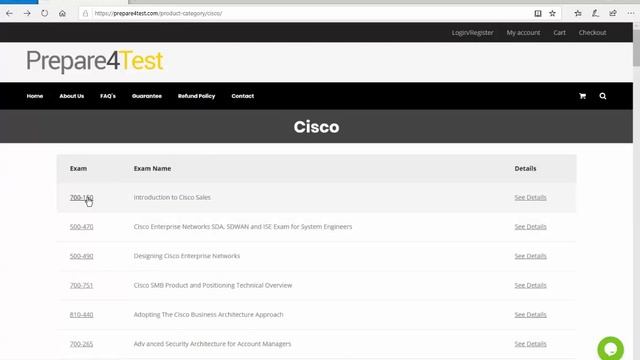Click Cart link in top bar
640x360 pixels.
click(x=560, y=33)
